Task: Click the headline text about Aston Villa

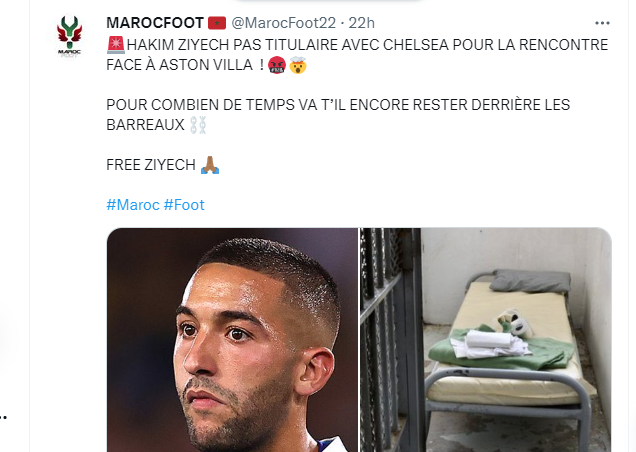Action: pos(357,54)
